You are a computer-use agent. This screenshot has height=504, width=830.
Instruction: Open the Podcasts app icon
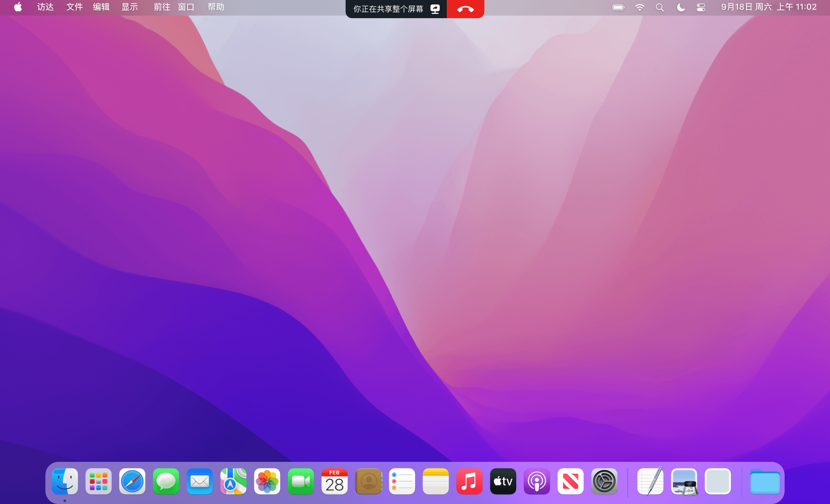pyautogui.click(x=537, y=481)
